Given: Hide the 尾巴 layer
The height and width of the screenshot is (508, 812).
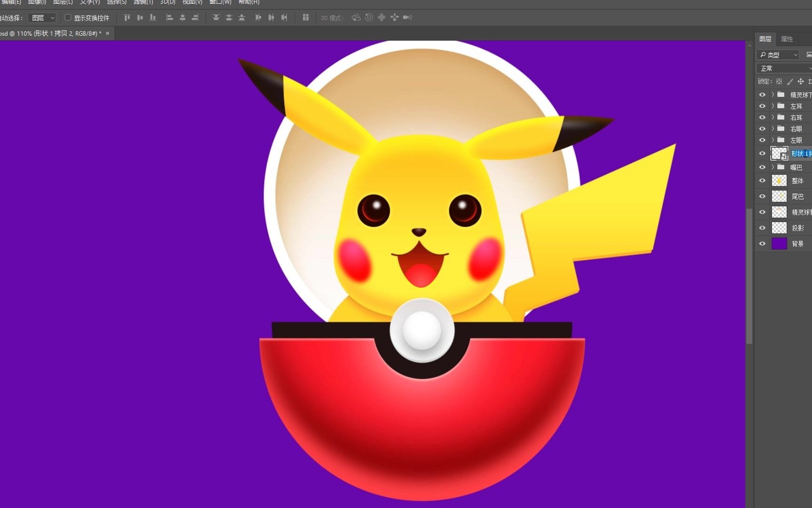Looking at the screenshot, I should 762,197.
